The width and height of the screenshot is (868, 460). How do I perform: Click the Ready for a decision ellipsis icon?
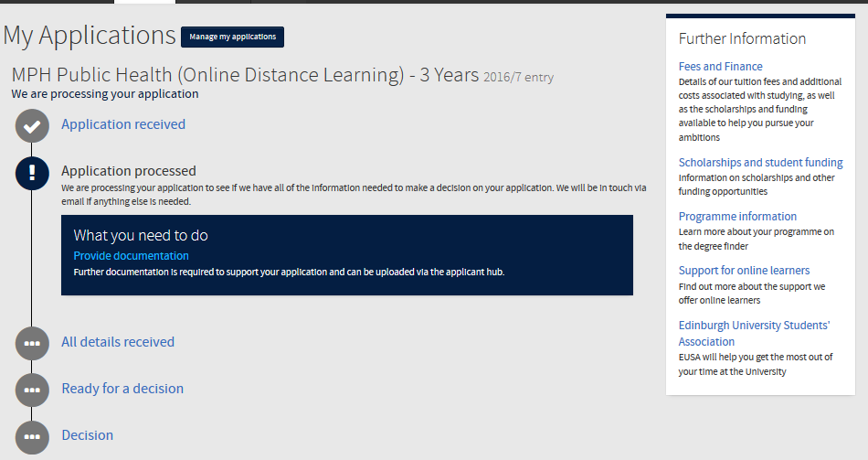coord(32,390)
